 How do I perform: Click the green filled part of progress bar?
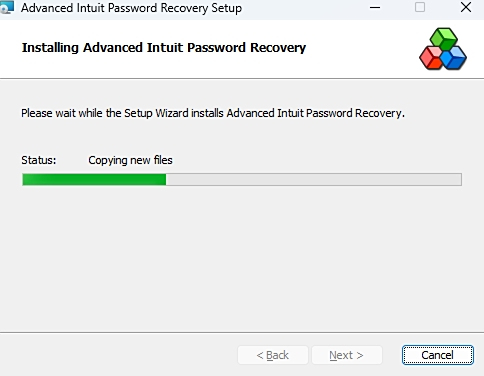click(94, 179)
